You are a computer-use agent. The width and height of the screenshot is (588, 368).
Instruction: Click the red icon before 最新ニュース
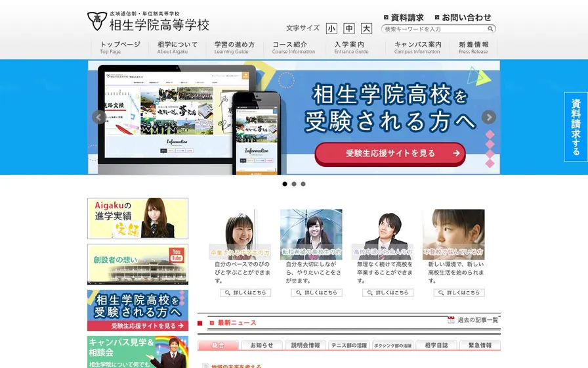coord(212,323)
